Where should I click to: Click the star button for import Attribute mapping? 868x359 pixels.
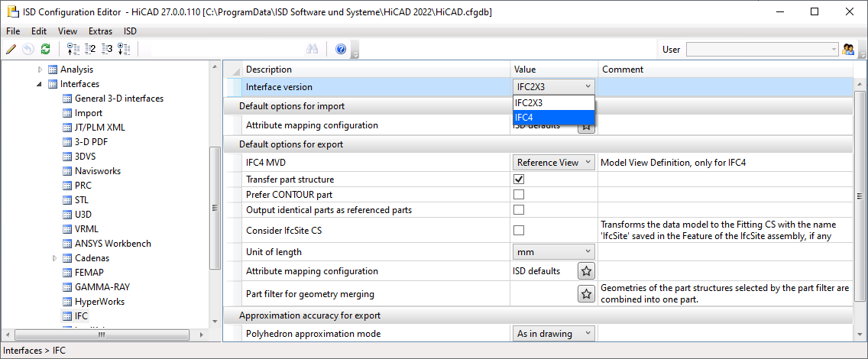coord(587,126)
